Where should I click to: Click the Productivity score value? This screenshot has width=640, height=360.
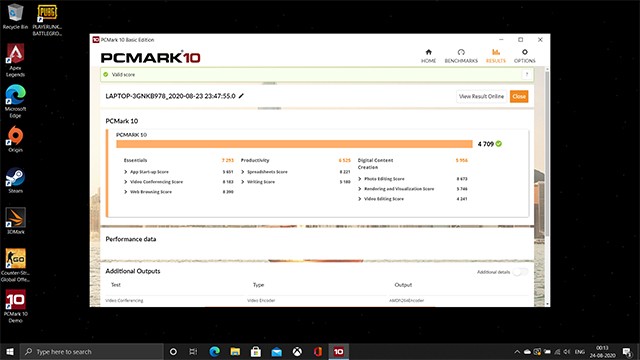pos(344,160)
